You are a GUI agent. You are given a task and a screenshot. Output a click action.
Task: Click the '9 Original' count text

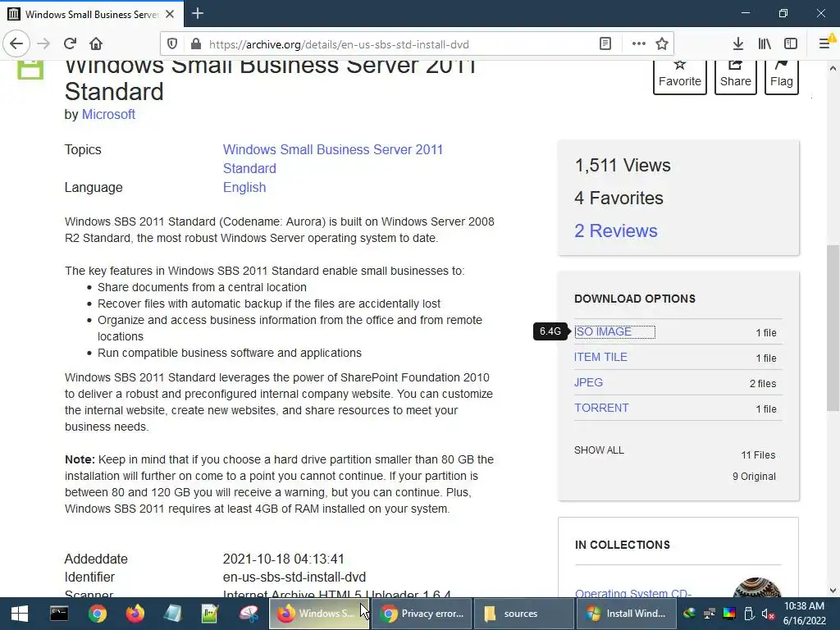754,477
